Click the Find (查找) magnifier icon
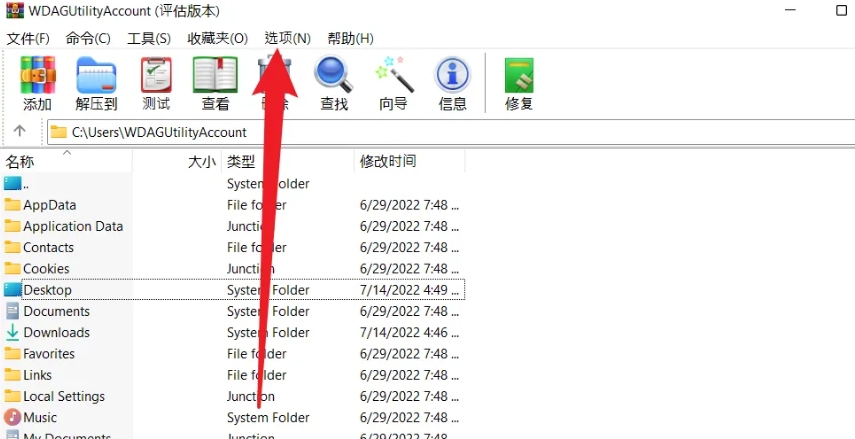Viewport: 855px width, 439px height. pyautogui.click(x=333, y=76)
